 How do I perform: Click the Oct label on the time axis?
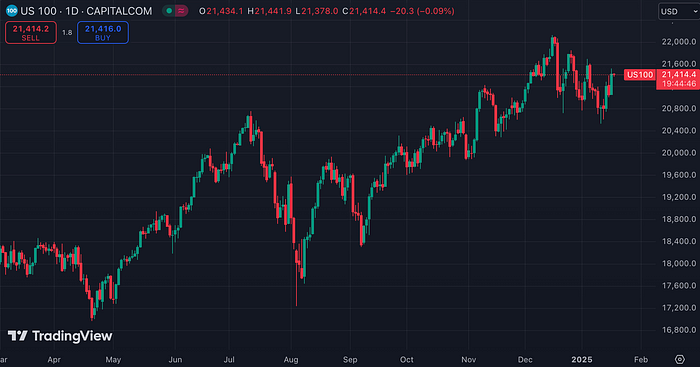point(407,359)
